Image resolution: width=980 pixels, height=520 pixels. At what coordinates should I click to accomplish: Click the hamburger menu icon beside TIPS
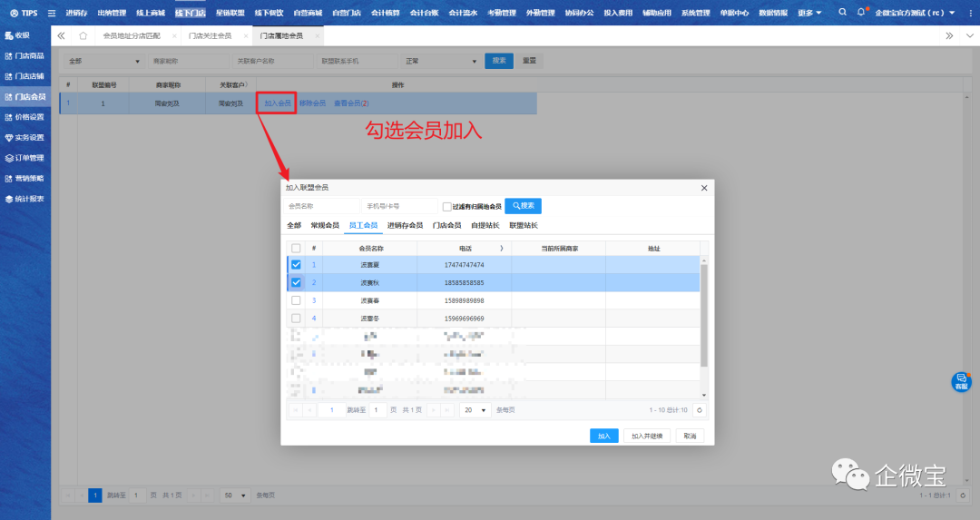(x=51, y=13)
